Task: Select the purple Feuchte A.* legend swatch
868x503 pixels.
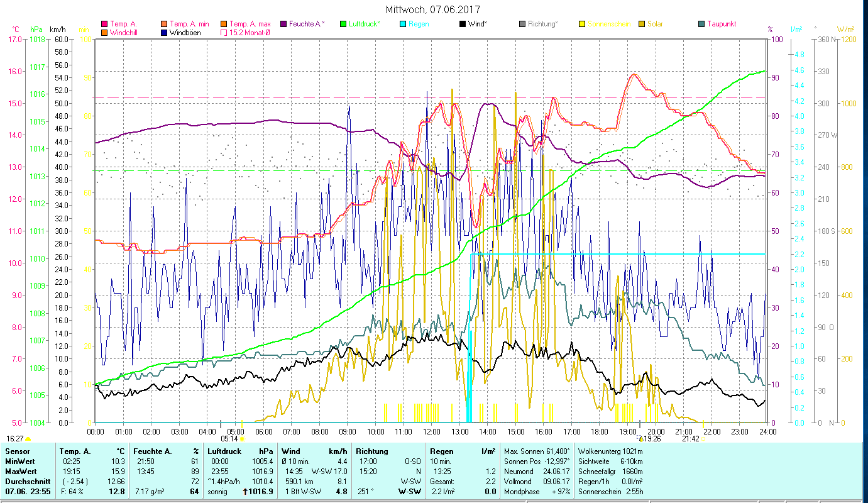Action: click(x=283, y=24)
